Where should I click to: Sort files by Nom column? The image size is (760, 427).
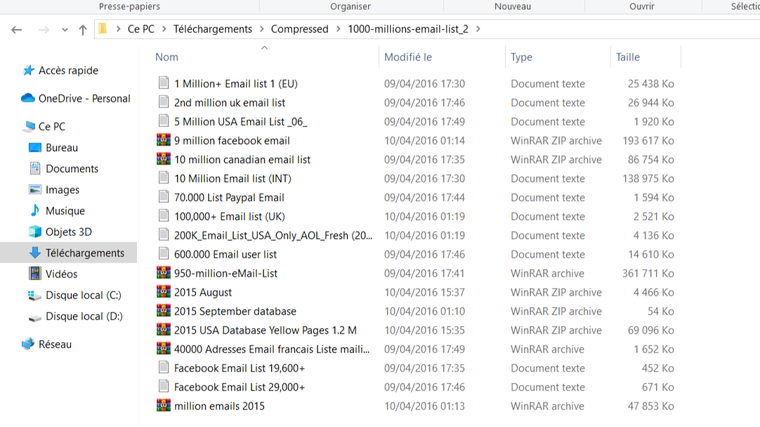click(167, 57)
